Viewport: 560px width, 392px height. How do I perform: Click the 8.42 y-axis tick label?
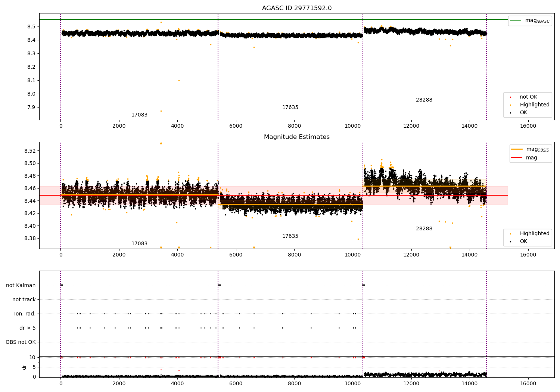pyautogui.click(x=30, y=214)
